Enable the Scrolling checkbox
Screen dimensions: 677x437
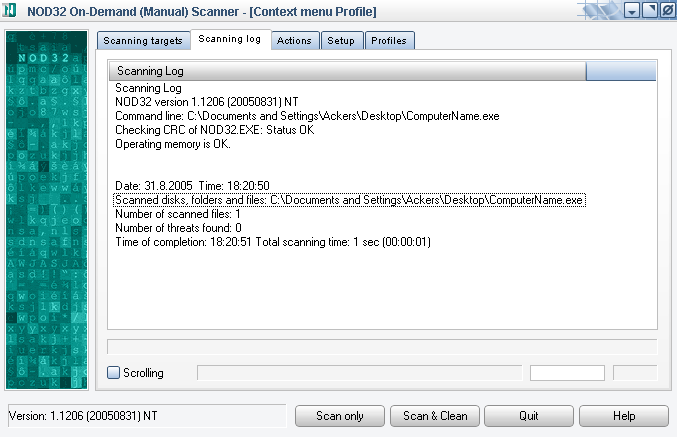tap(114, 373)
